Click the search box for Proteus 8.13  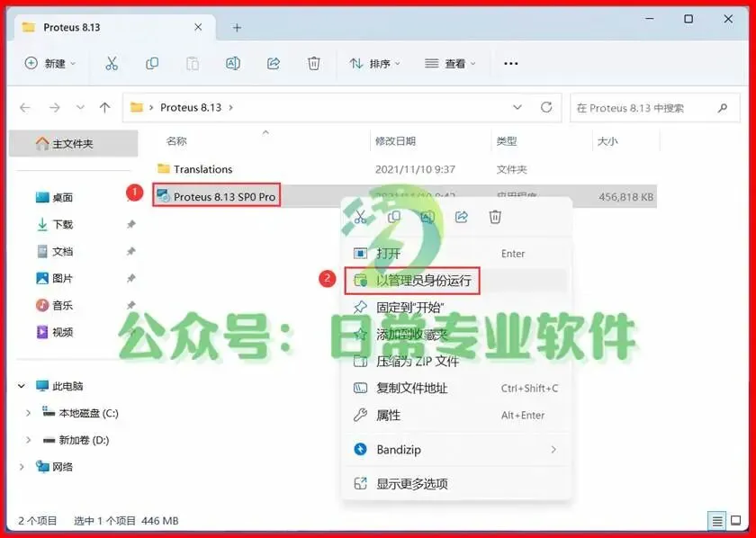pos(654,107)
